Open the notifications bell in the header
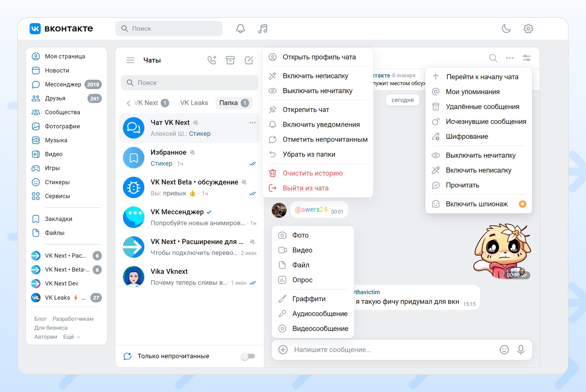Viewport: 586px width, 392px height. 240,29
